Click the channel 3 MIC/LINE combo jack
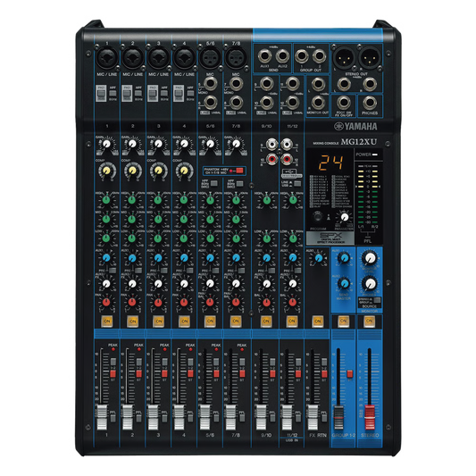 coord(159,58)
